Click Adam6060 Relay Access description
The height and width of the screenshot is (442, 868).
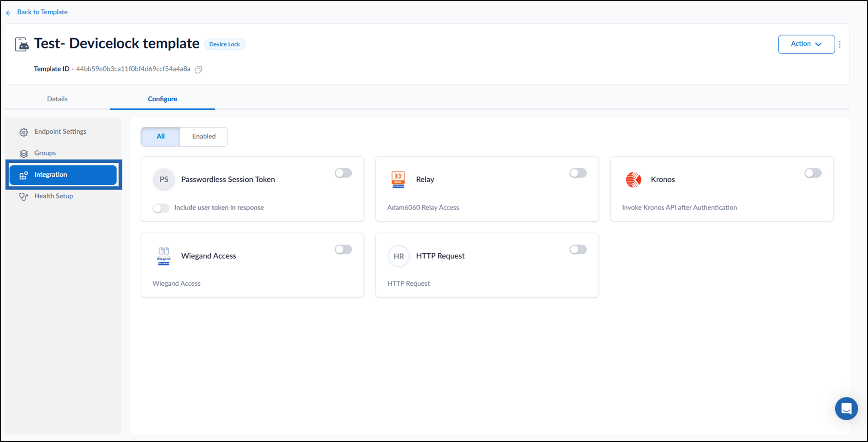(x=423, y=207)
